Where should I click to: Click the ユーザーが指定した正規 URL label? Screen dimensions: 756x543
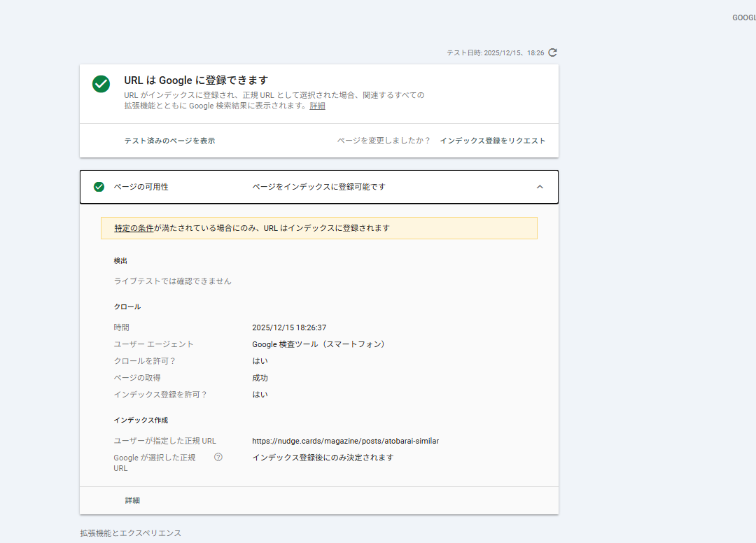click(165, 441)
